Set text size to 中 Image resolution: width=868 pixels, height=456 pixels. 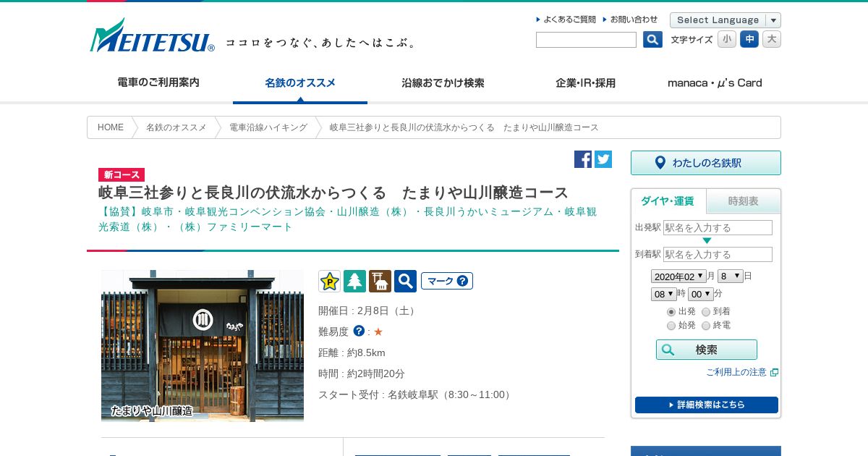click(x=749, y=39)
